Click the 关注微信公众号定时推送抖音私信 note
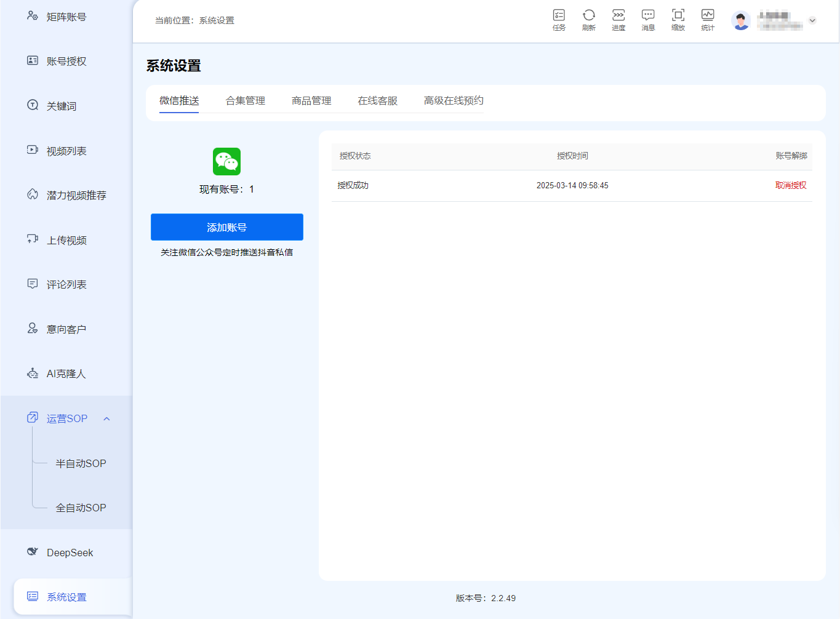Image resolution: width=840 pixels, height=619 pixels. pos(227,252)
